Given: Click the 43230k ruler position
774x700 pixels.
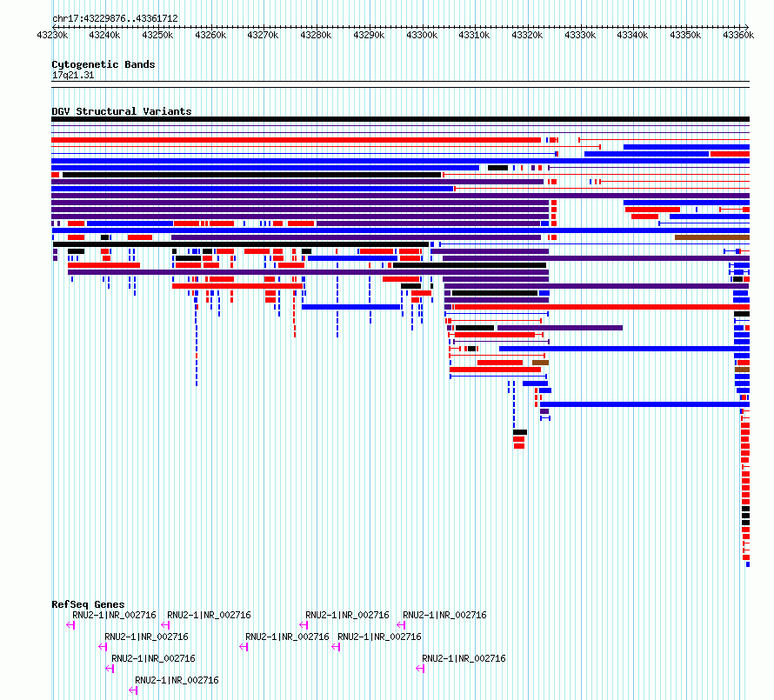Looking at the screenshot, I should point(52,35).
